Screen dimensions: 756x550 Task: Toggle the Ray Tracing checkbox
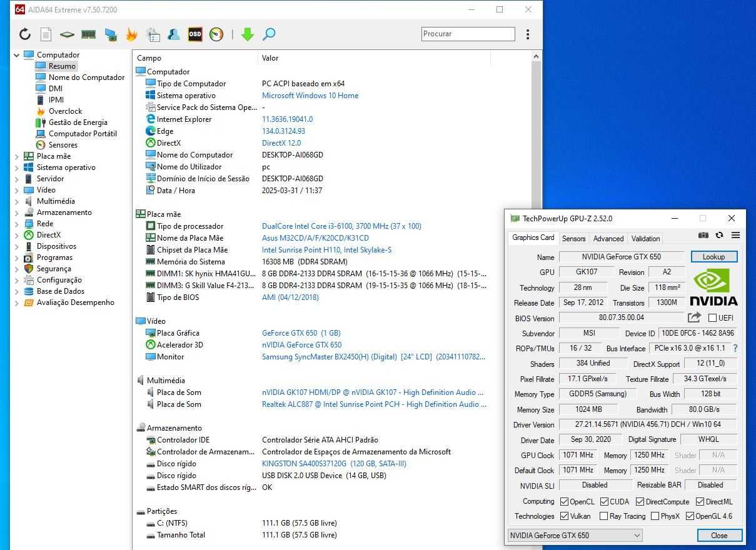point(603,516)
